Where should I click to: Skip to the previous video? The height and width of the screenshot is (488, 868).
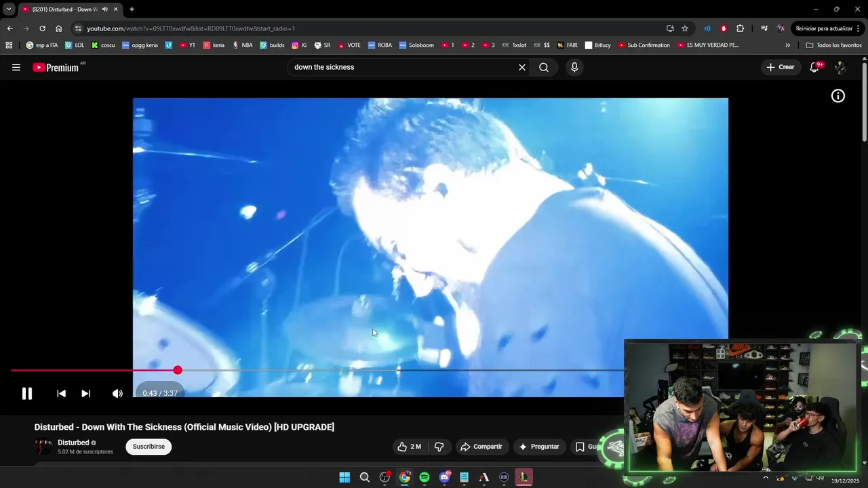click(x=61, y=393)
